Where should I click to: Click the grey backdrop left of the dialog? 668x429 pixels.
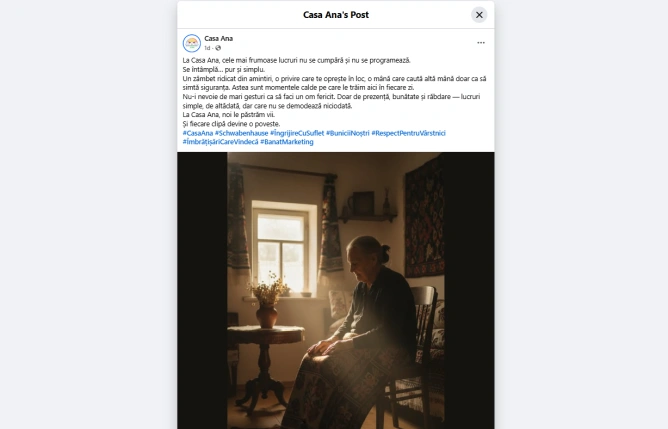[89, 214]
